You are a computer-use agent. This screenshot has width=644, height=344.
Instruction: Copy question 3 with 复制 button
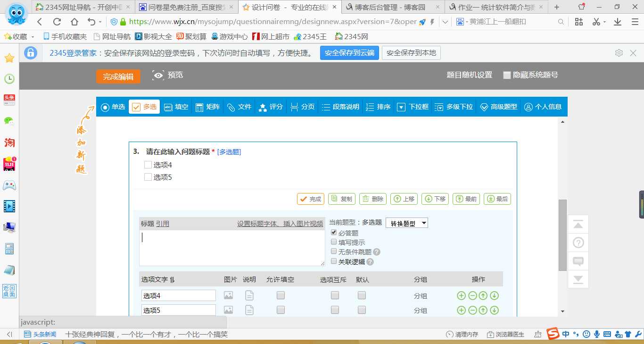[342, 199]
